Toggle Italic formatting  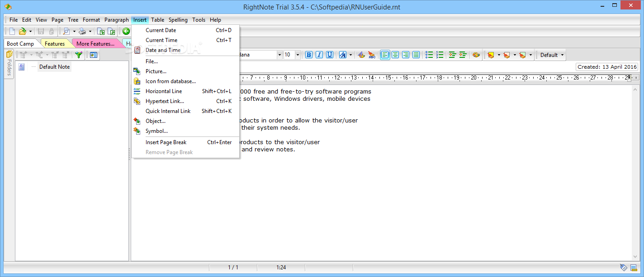click(319, 55)
